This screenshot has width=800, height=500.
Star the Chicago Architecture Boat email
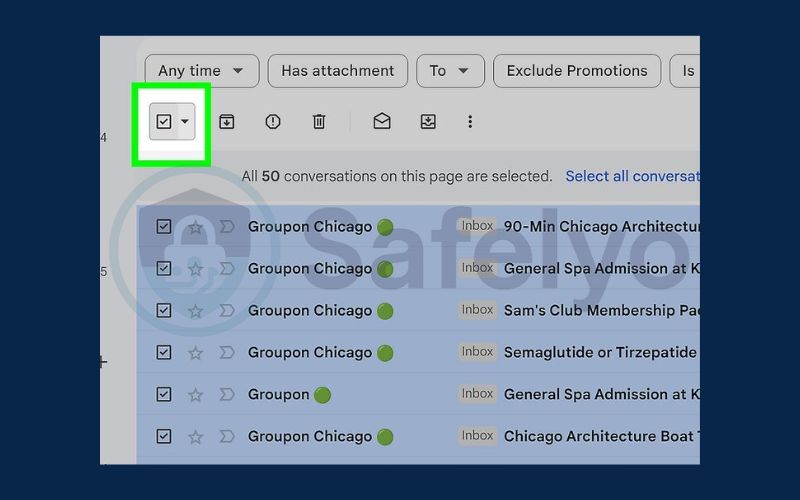point(195,437)
